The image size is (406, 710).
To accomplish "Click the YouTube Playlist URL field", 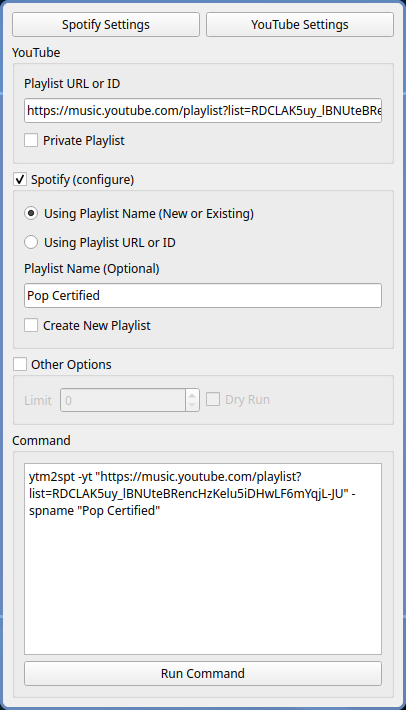I will point(203,110).
